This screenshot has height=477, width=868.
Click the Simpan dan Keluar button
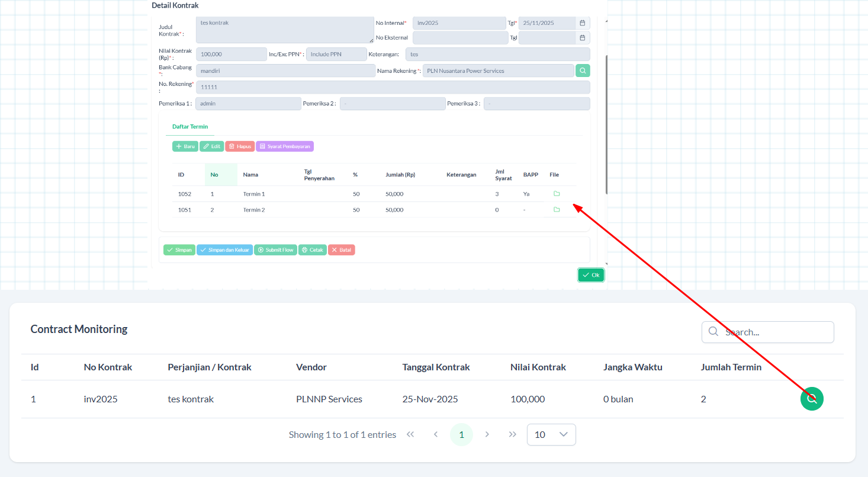coord(224,250)
